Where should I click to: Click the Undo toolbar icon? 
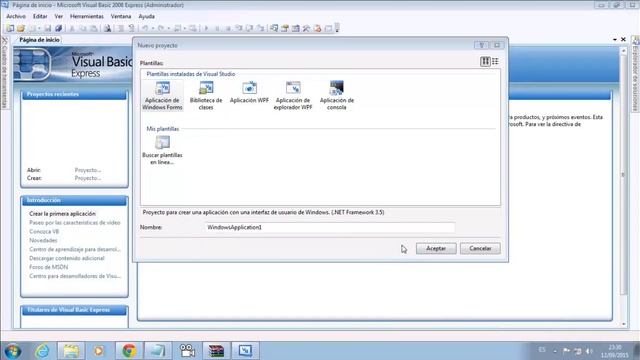click(145, 28)
